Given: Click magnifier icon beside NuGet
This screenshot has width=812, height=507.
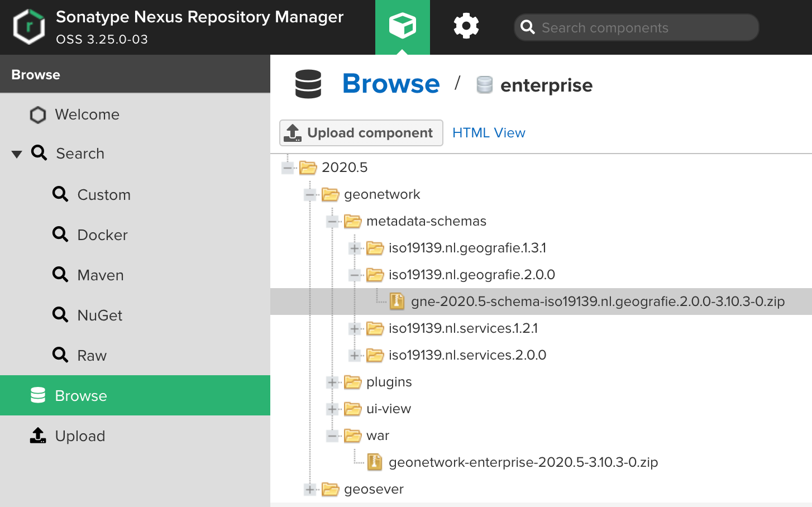Looking at the screenshot, I should pyautogui.click(x=60, y=314).
